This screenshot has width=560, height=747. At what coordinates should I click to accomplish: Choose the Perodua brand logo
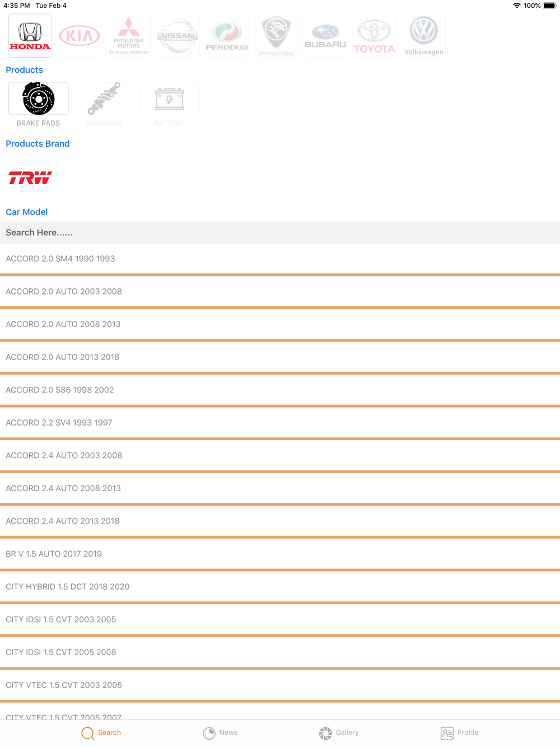pos(227,36)
